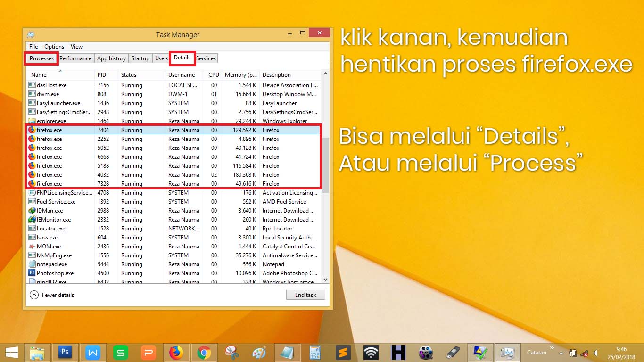Sort by the Status column header
The image size is (644, 362).
click(141, 74)
